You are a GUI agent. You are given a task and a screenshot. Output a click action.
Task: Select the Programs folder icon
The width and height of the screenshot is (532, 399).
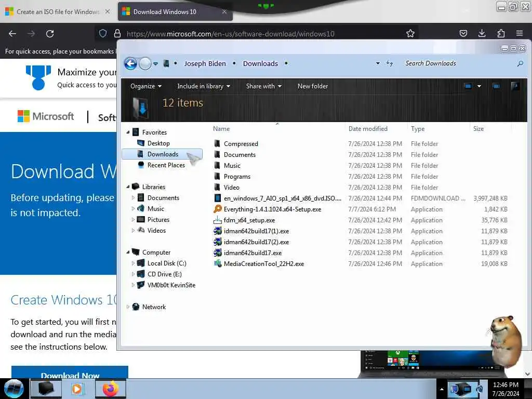coord(218,177)
